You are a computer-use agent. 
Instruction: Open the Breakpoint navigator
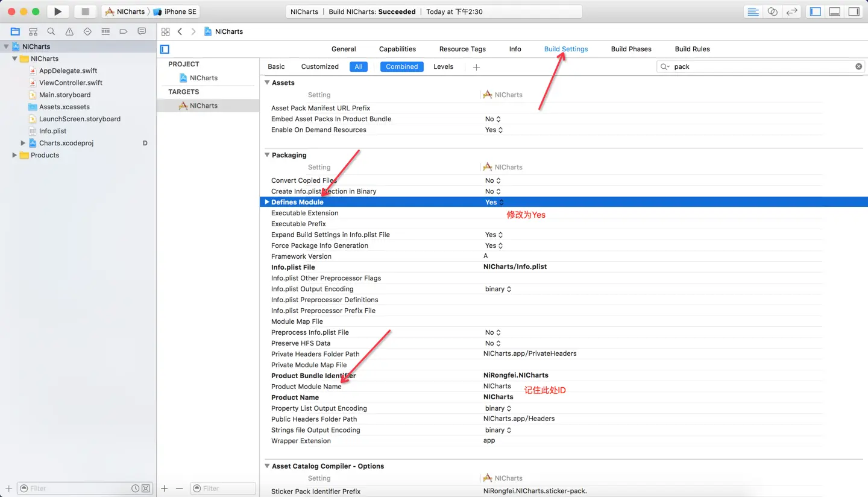pyautogui.click(x=124, y=31)
